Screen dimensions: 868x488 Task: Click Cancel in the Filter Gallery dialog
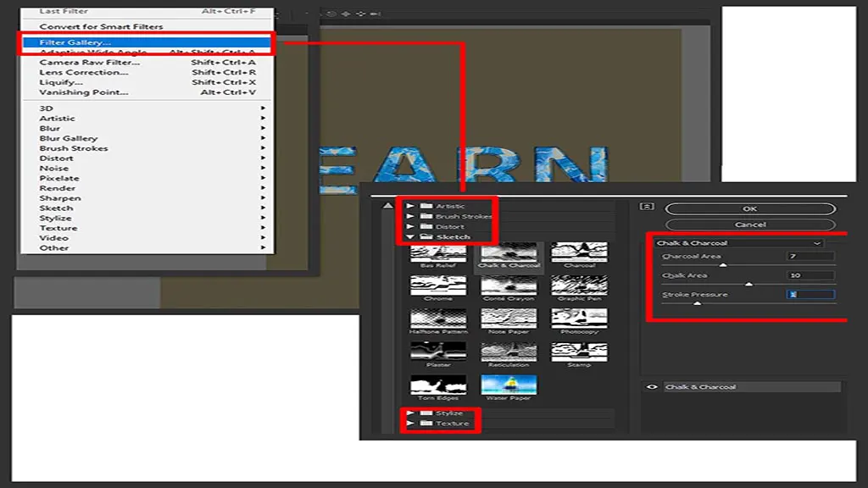point(750,225)
